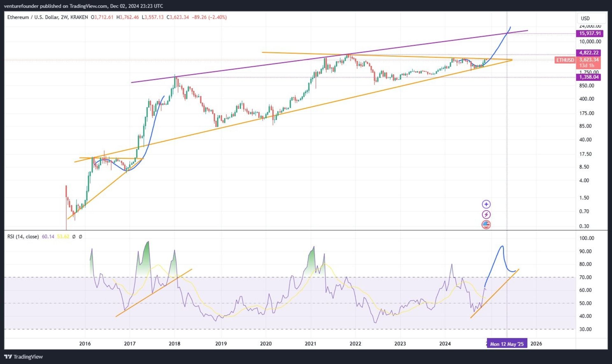Click the purple star event icon
The width and height of the screenshot is (612, 364).
tap(486, 204)
